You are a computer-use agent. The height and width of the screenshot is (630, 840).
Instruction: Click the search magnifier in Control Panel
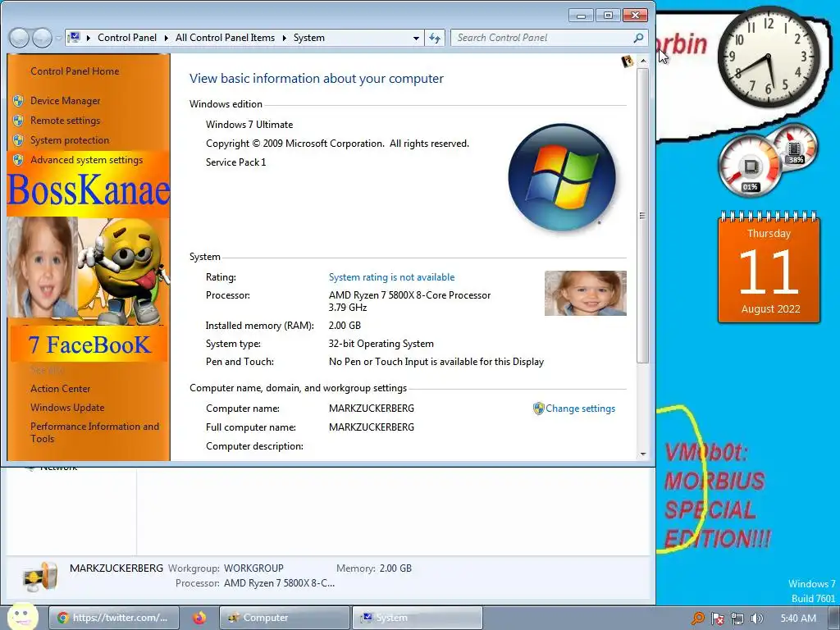[x=638, y=38]
